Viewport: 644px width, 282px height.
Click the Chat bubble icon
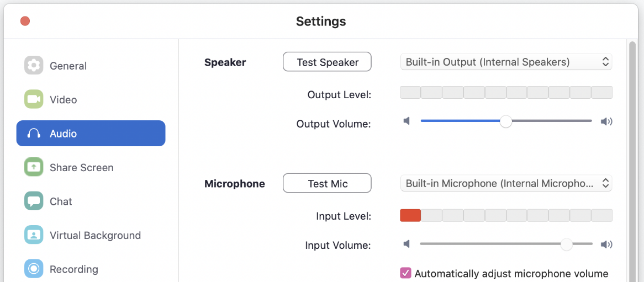34,201
